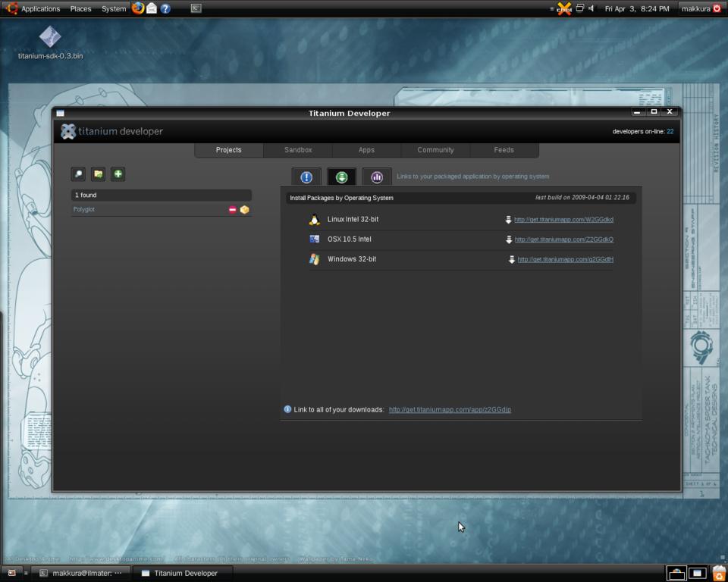Open the Community tab
This screenshot has height=582, width=728.
click(x=435, y=150)
